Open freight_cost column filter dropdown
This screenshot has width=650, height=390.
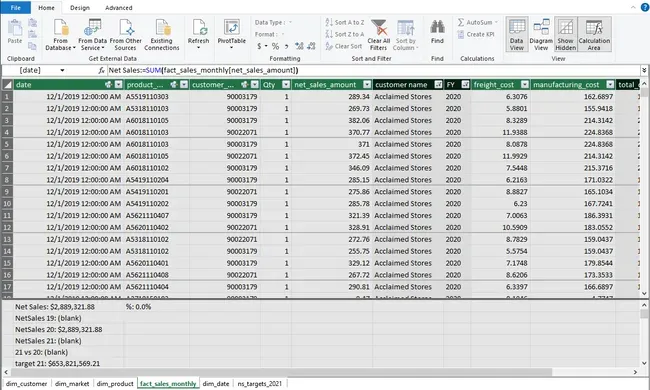coord(525,85)
